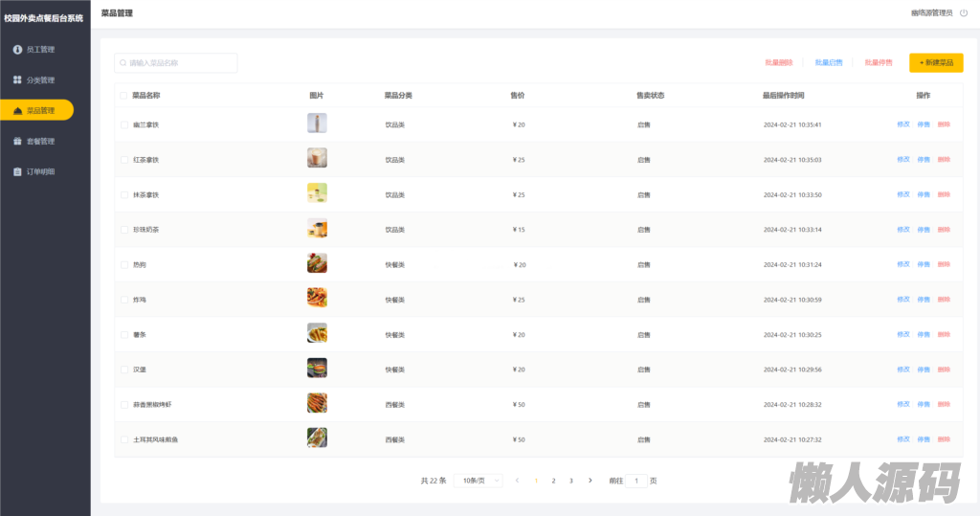Viewport: 980px width, 516px height.
Task: Click the employee management sidebar icon
Action: coord(17,50)
